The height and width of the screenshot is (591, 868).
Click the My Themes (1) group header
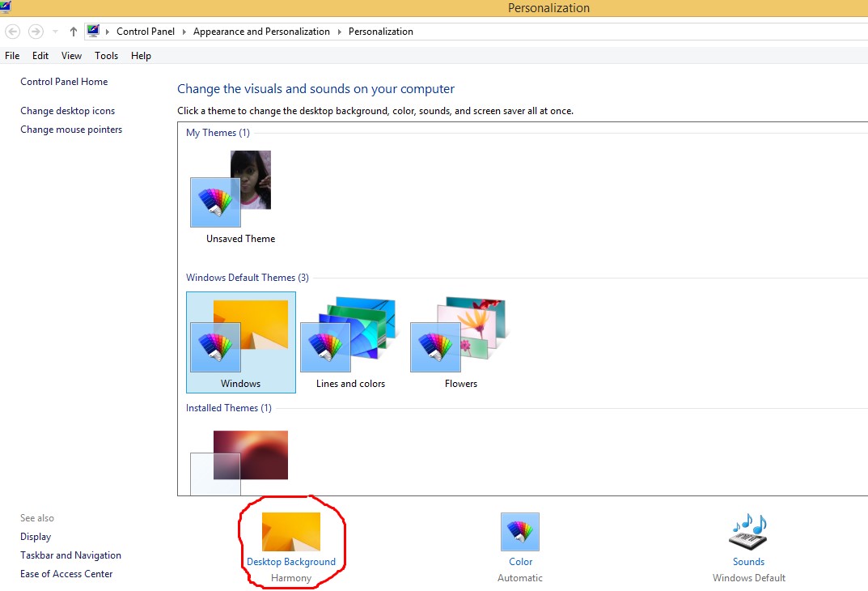(x=218, y=133)
